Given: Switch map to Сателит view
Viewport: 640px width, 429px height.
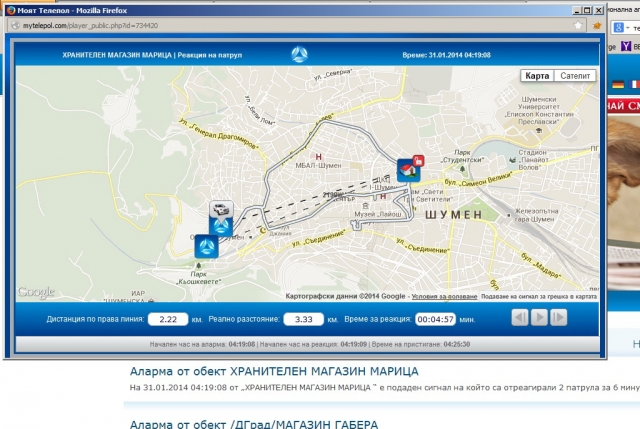Looking at the screenshot, I should 574,76.
